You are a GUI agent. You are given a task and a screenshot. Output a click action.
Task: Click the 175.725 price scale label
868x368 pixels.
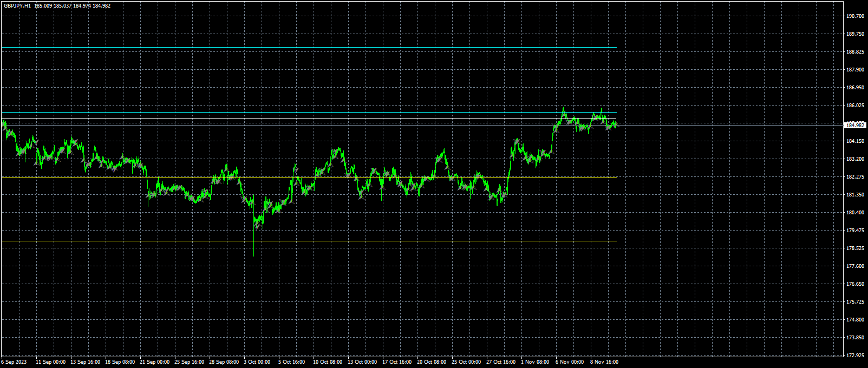click(x=855, y=302)
